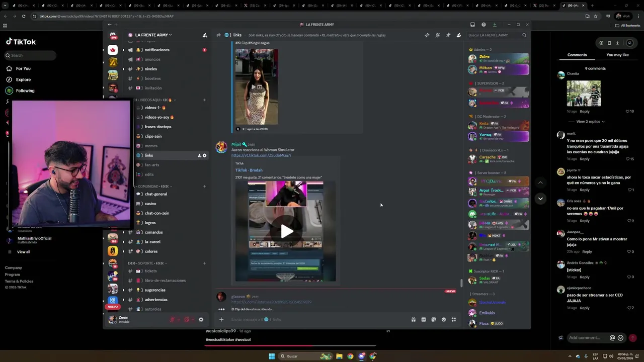Toggle headphone deafen in Discord user panel
644x362 pixels.
tap(187, 319)
